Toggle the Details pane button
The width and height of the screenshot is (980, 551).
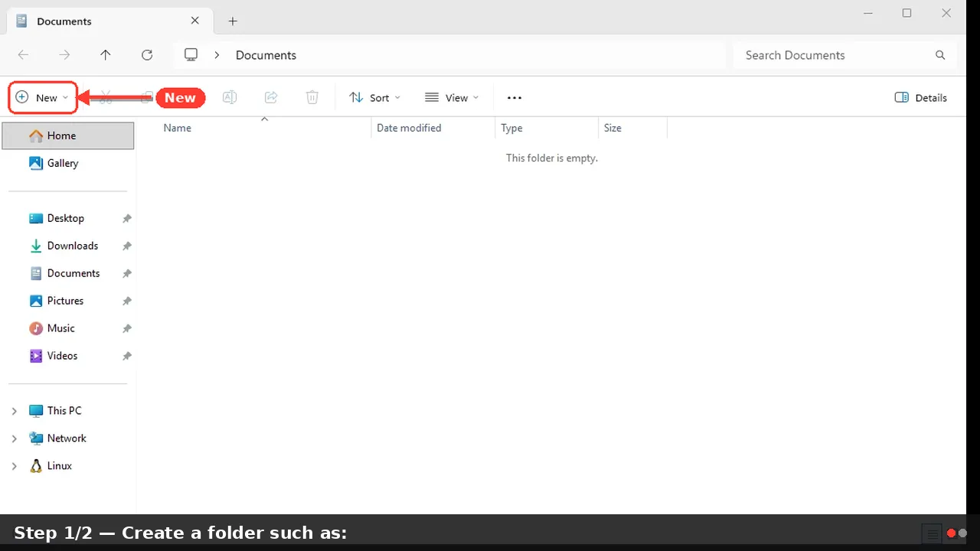[x=921, y=97]
